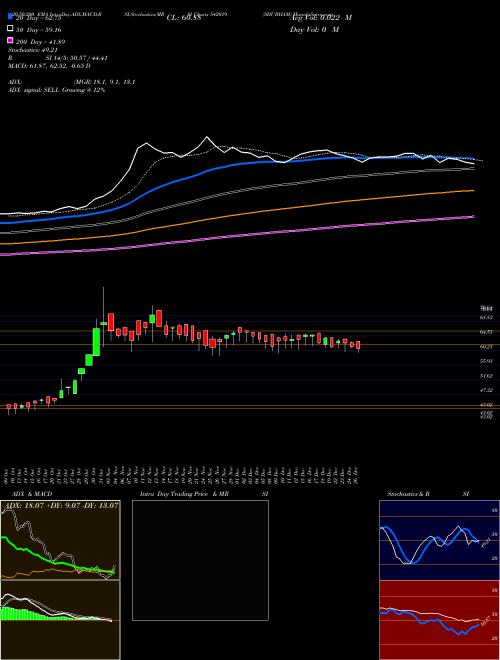Viewport: 500px width, 660px height.
Task: Click the last red candlestick on the right
Action: tap(358, 346)
